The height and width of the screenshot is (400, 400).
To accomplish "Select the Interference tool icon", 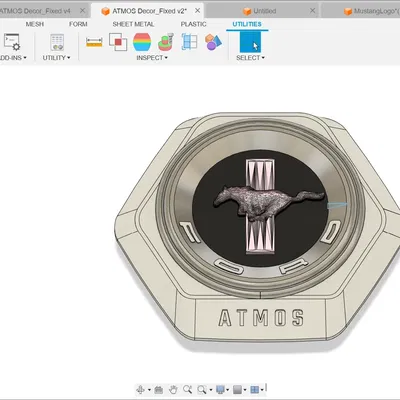I will coord(118,42).
